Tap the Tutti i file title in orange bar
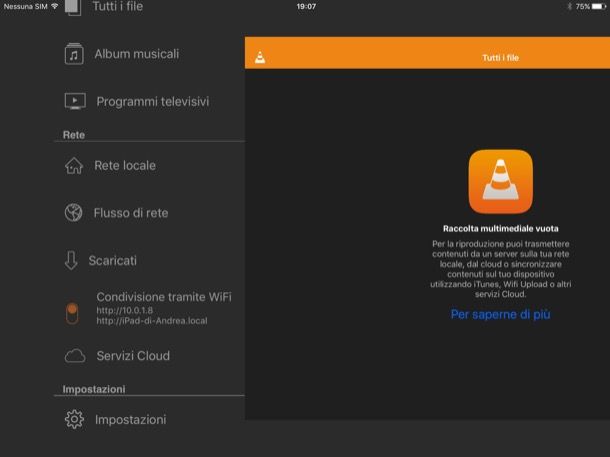This screenshot has width=610, height=457. tap(500, 58)
